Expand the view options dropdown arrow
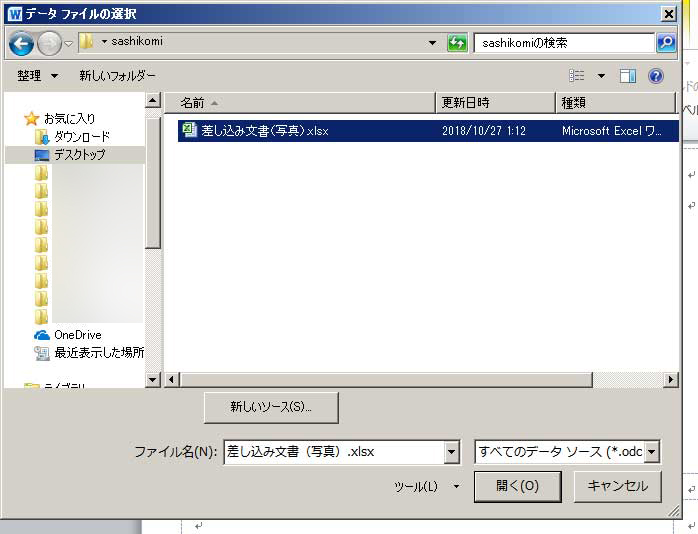 point(601,76)
